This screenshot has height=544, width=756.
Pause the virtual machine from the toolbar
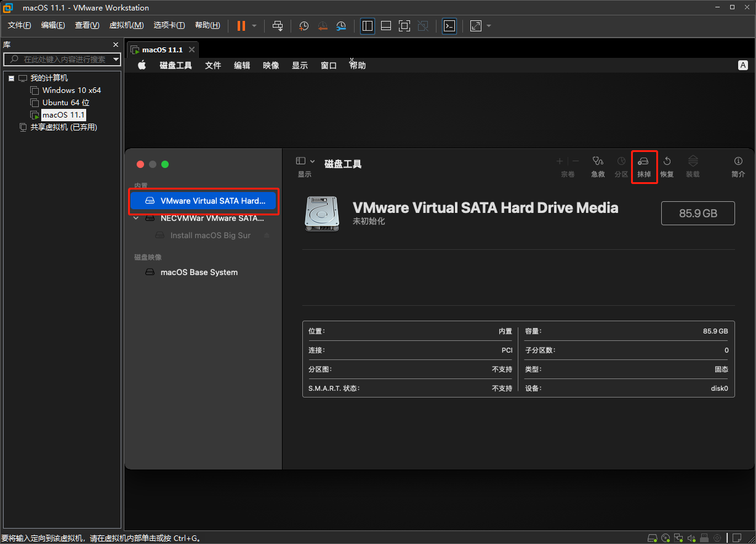click(241, 26)
